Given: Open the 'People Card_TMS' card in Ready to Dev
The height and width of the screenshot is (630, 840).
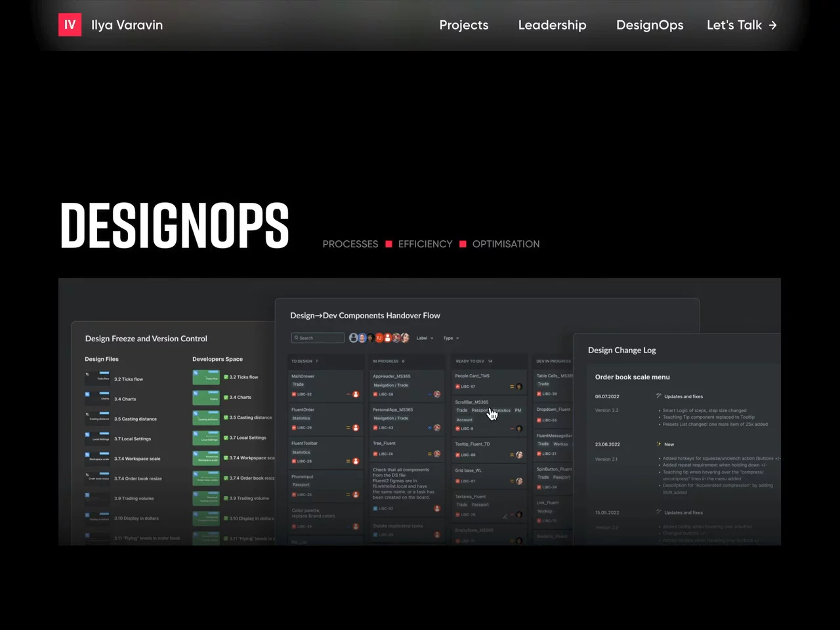Looking at the screenshot, I should tap(489, 381).
